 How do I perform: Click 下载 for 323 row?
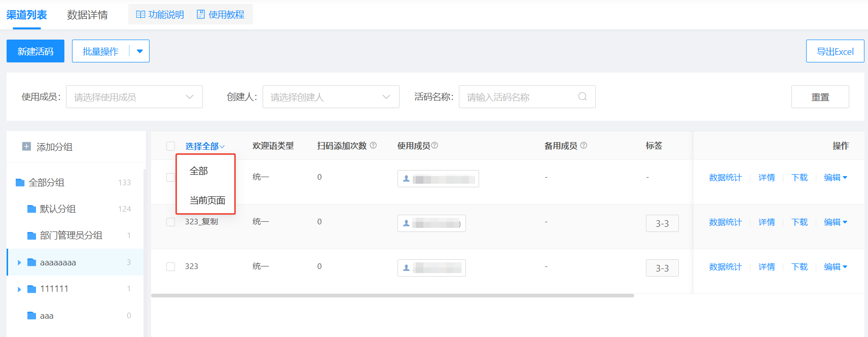[x=800, y=266]
